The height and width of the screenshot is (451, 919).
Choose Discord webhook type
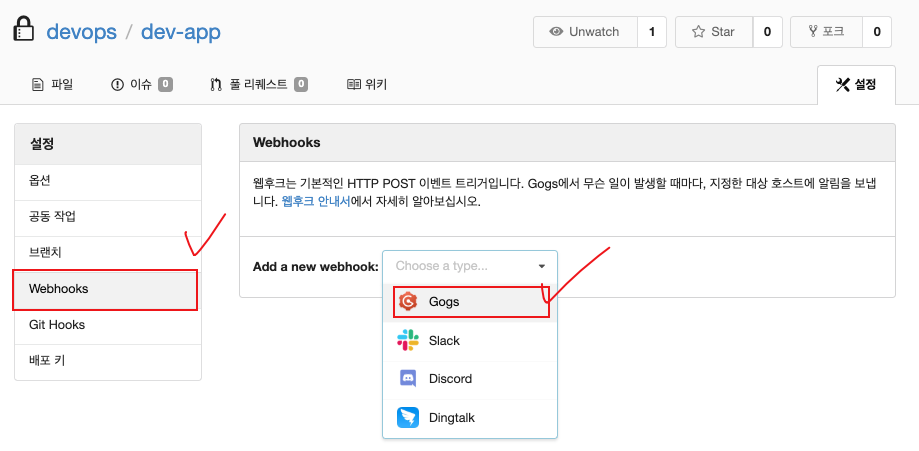(470, 379)
